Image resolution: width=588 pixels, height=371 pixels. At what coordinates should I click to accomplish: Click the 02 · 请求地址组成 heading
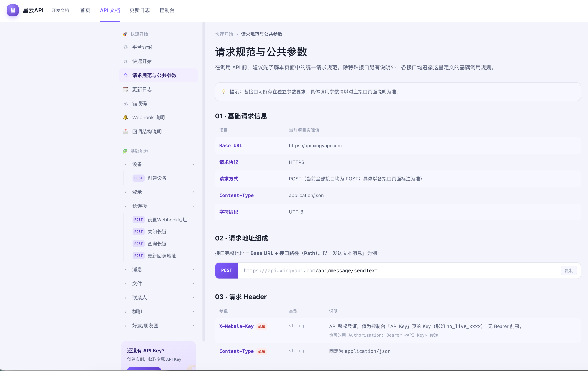[x=241, y=238]
